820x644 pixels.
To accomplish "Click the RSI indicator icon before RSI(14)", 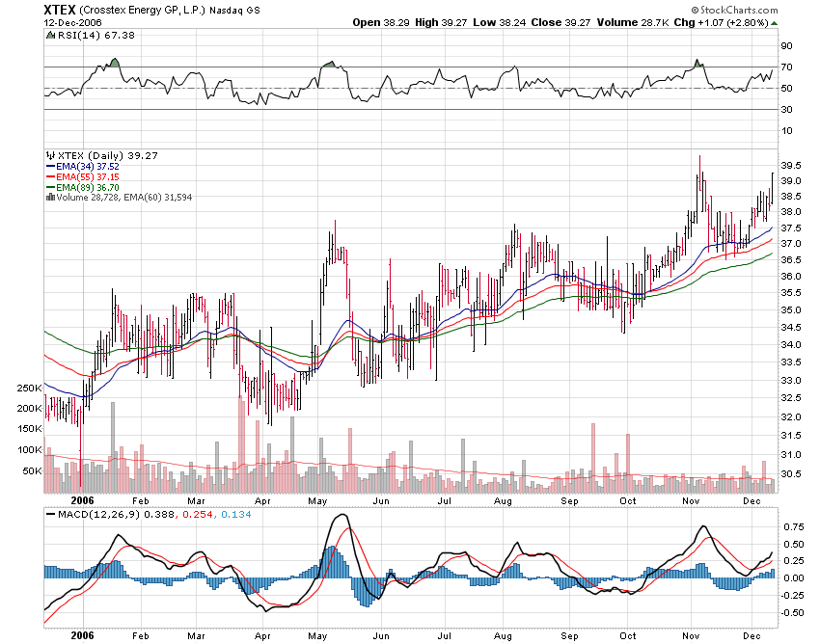I will coord(50,35).
